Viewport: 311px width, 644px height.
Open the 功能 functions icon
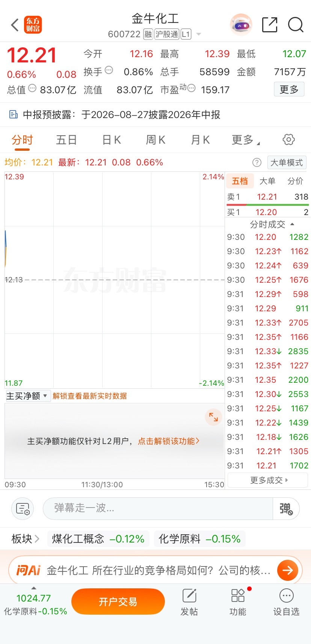click(238, 602)
